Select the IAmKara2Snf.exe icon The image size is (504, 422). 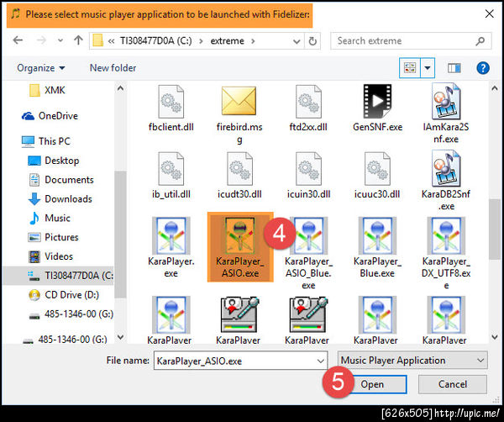pyautogui.click(x=446, y=101)
